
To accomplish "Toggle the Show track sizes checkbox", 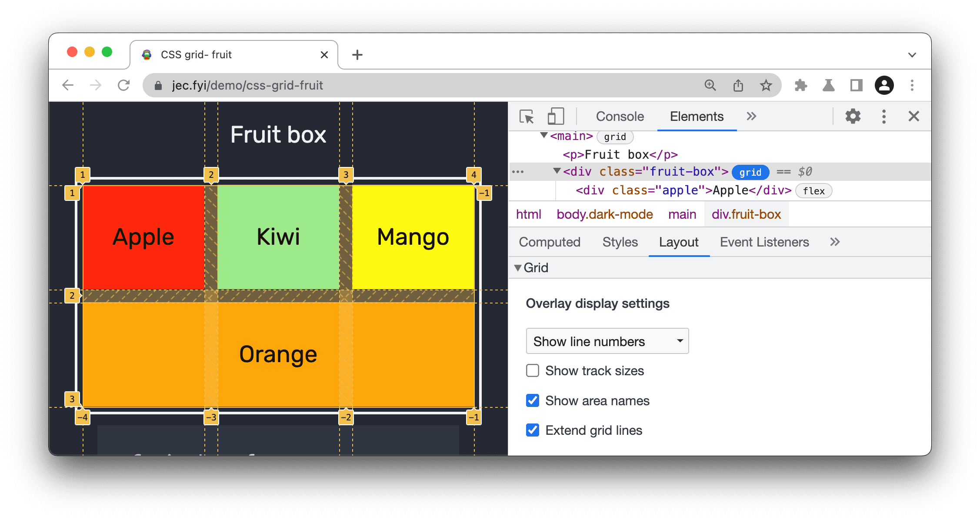I will (532, 370).
